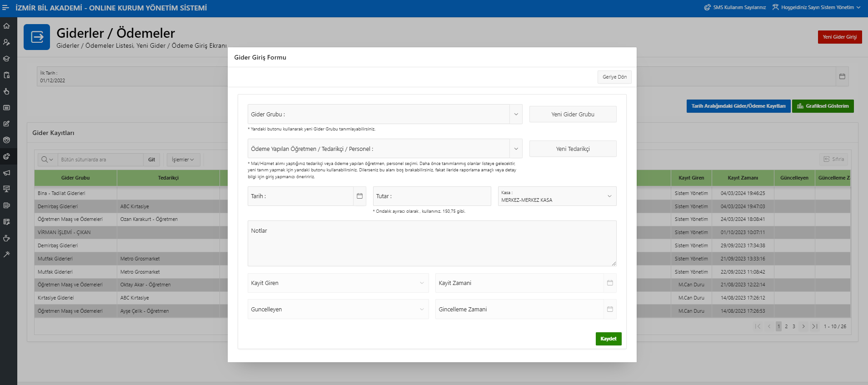Open calendar icon beside Kayit Zamani
868x385 pixels.
pyautogui.click(x=610, y=283)
